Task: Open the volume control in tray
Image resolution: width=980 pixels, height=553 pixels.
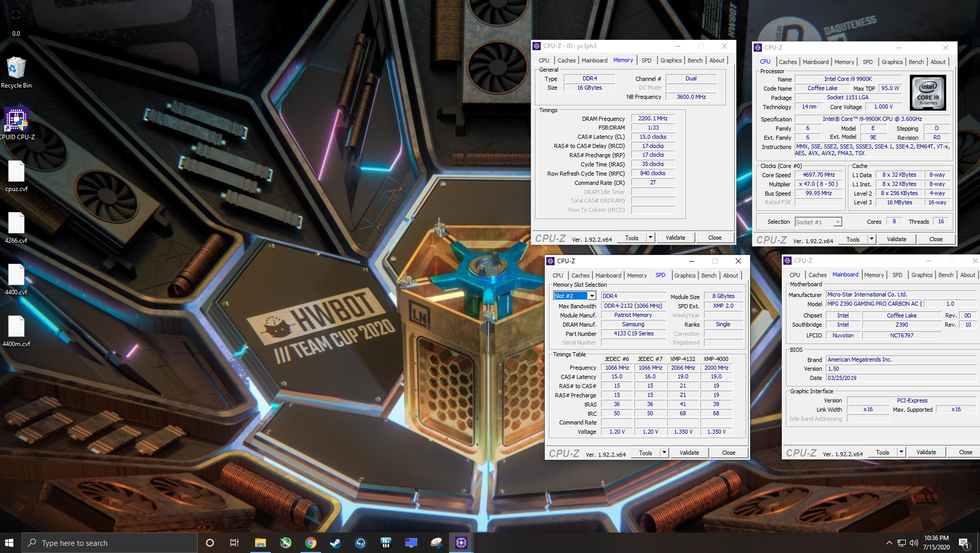Action: (x=914, y=543)
